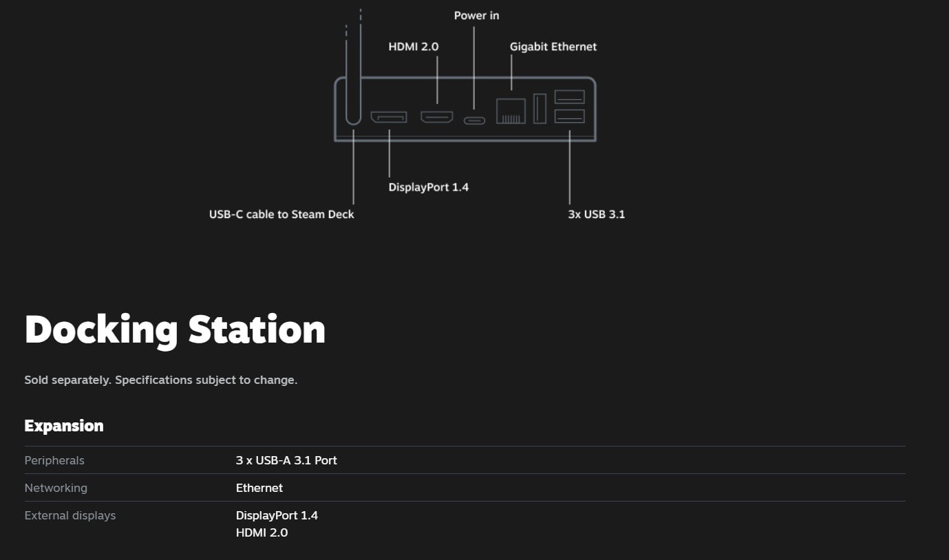Select the External displays row label
This screenshot has height=560, width=949.
[x=70, y=515]
